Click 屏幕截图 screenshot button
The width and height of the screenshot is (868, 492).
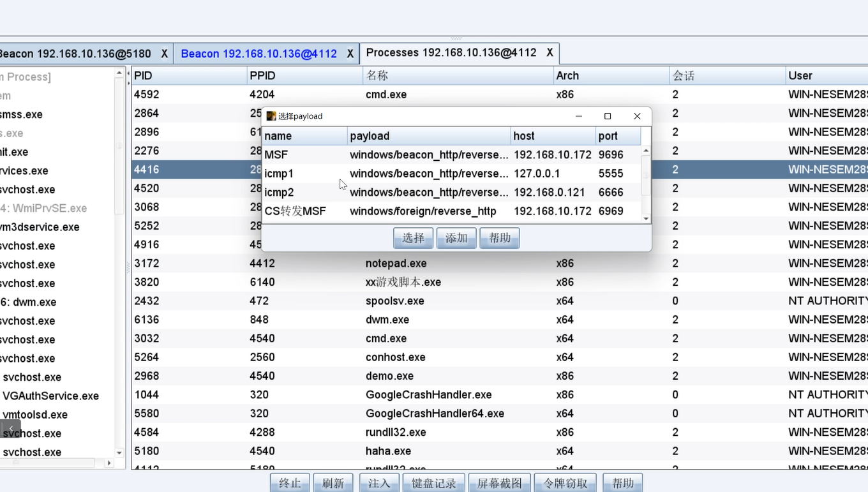click(x=500, y=483)
